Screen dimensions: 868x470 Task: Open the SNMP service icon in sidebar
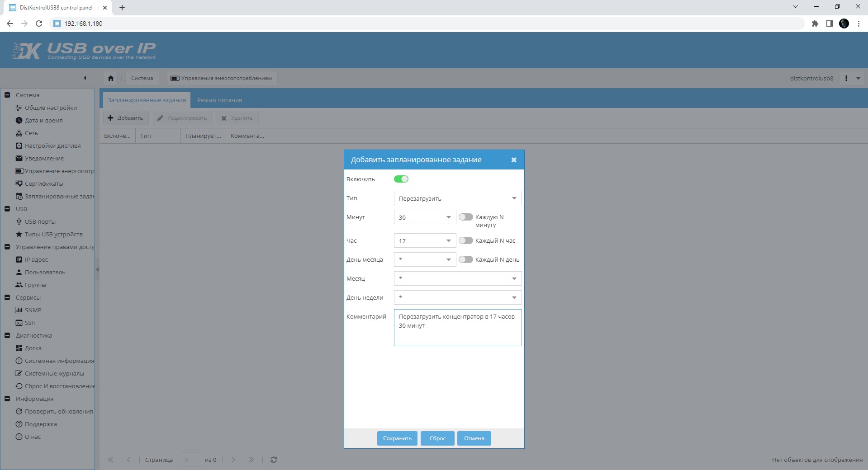19,310
